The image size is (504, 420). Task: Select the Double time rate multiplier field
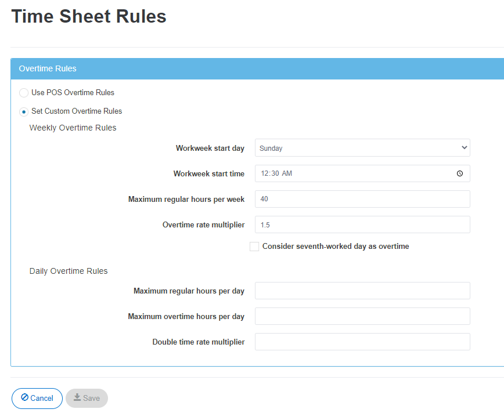click(362, 342)
